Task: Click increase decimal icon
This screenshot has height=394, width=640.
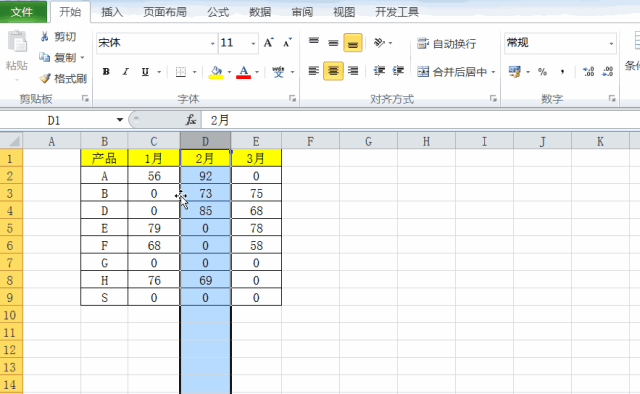Action: (589, 72)
